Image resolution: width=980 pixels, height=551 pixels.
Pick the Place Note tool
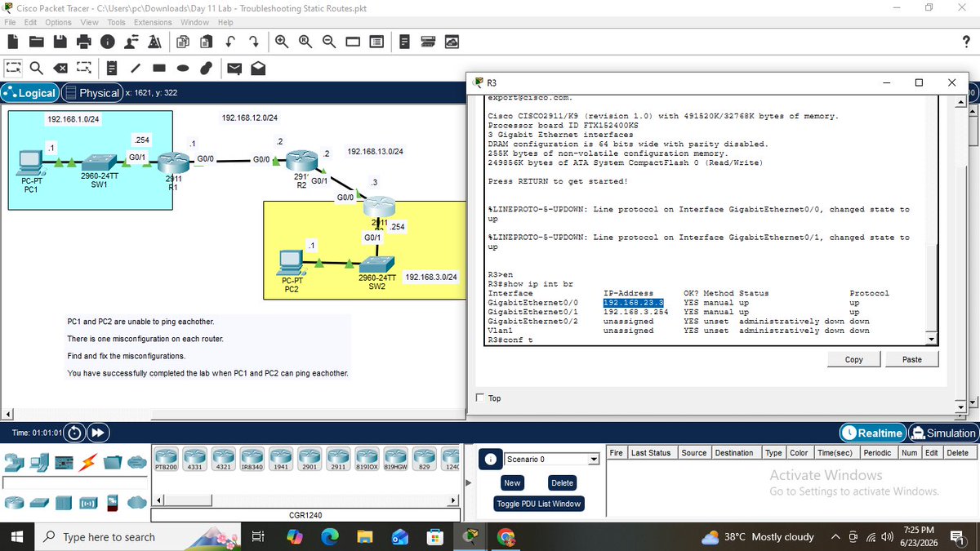112,69
